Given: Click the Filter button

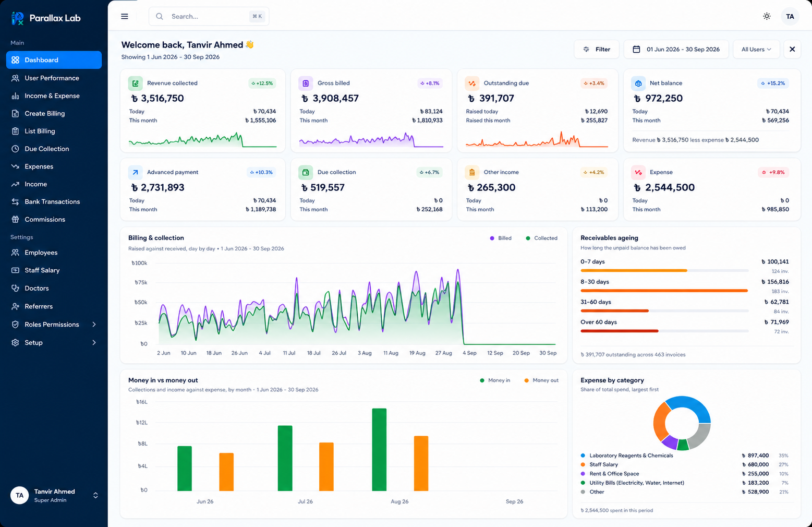Looking at the screenshot, I should pyautogui.click(x=597, y=50).
